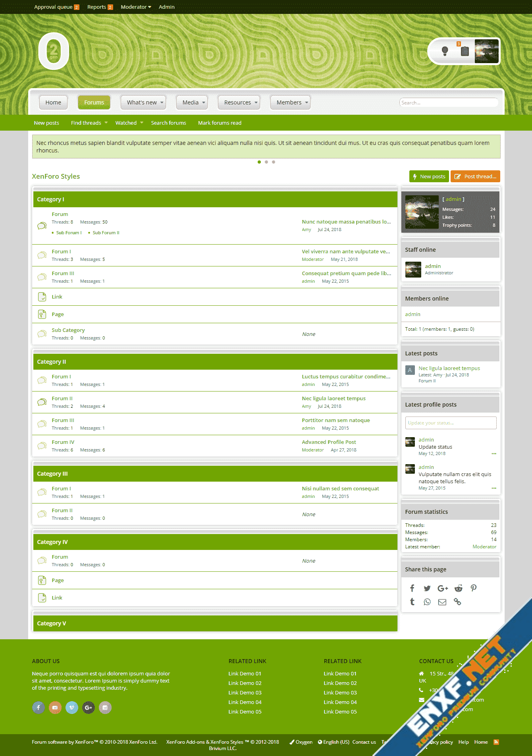Open the alerts lightbulb icon in header

pos(445,51)
